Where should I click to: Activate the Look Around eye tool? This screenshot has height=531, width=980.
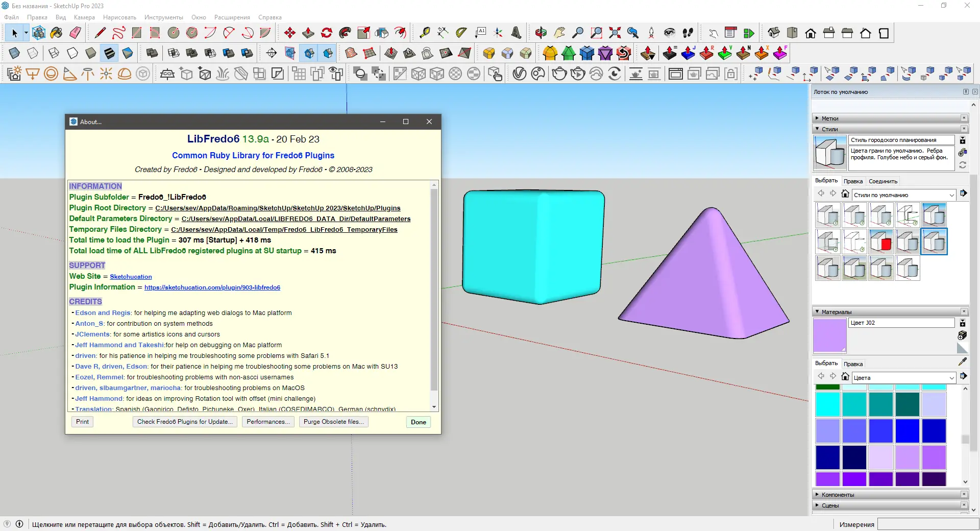670,33
